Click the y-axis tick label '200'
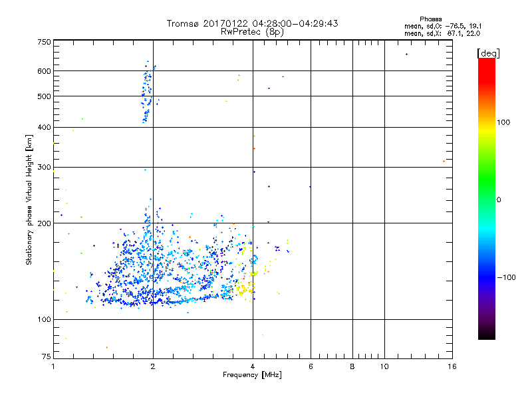Viewport: 532px width, 399px height. pyautogui.click(x=44, y=223)
